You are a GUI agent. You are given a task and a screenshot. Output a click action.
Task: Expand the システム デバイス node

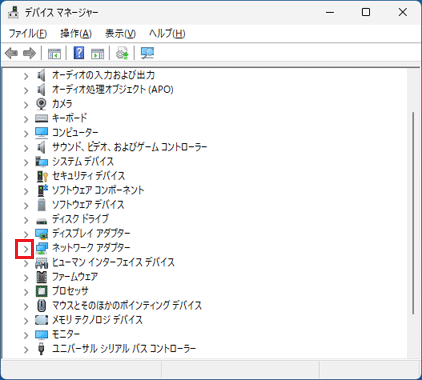pos(26,162)
